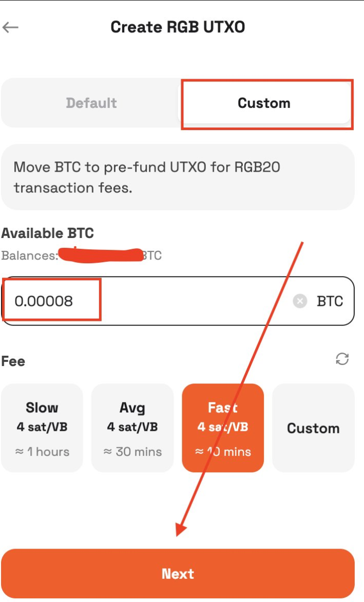Click the Balances label text
Viewport: 364px width, 602px height.
pos(30,256)
